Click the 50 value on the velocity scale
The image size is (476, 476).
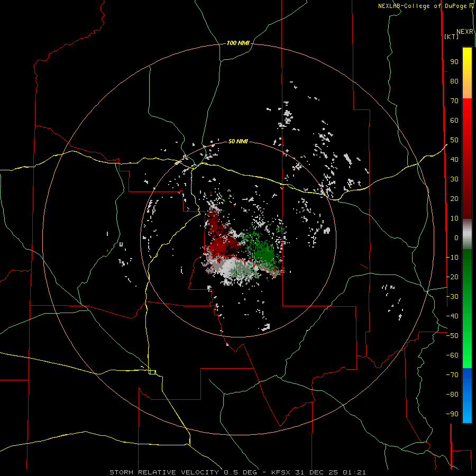[x=454, y=140]
